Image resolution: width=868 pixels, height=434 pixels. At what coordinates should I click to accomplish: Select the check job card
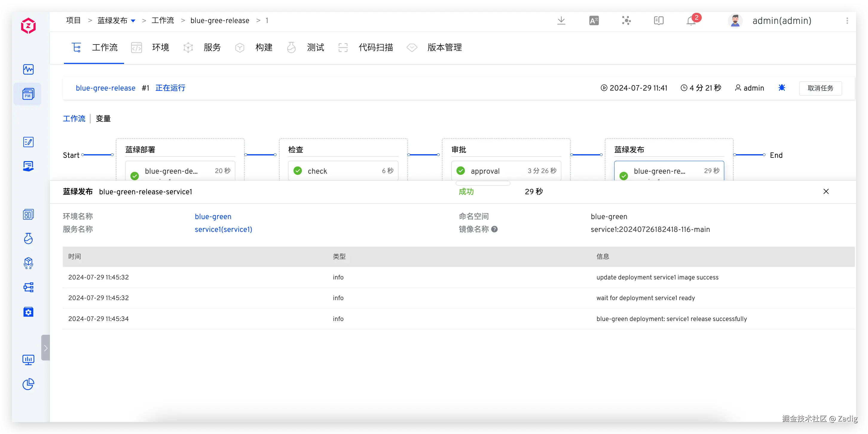click(343, 171)
